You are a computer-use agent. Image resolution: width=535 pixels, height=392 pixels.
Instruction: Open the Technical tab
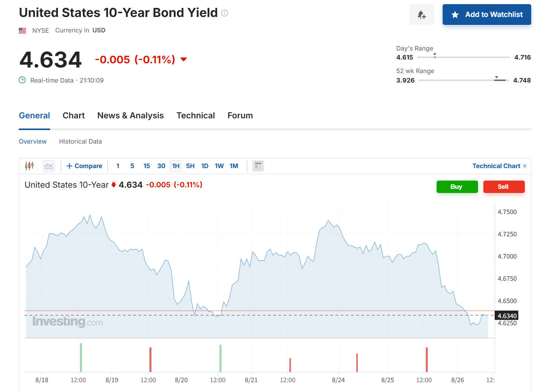point(196,116)
